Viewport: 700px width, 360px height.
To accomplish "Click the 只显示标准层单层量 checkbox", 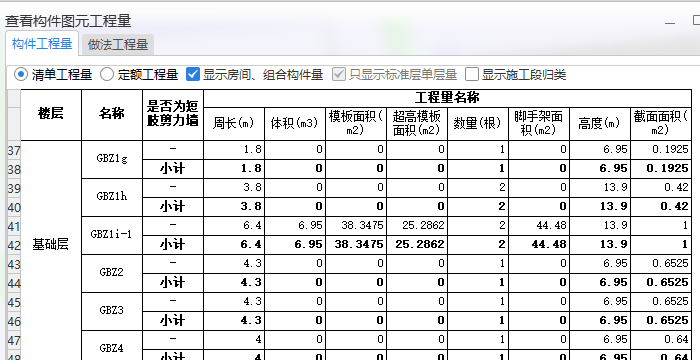I will [339, 74].
